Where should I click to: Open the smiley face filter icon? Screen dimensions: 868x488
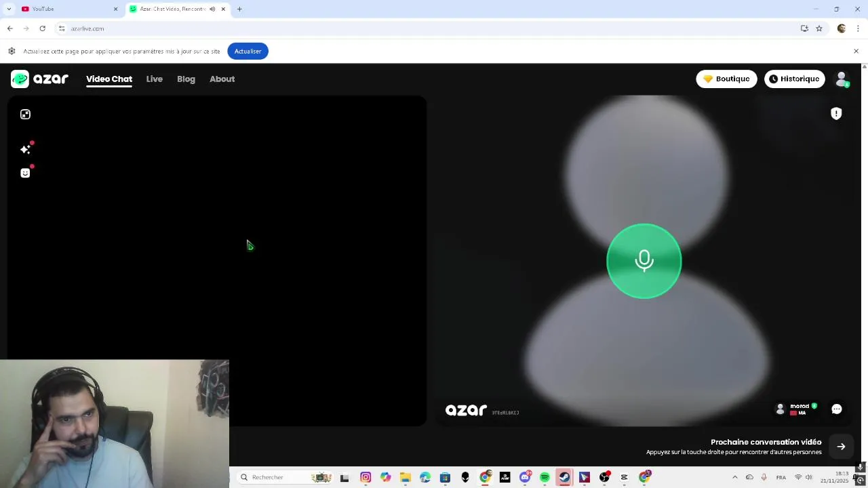[25, 173]
